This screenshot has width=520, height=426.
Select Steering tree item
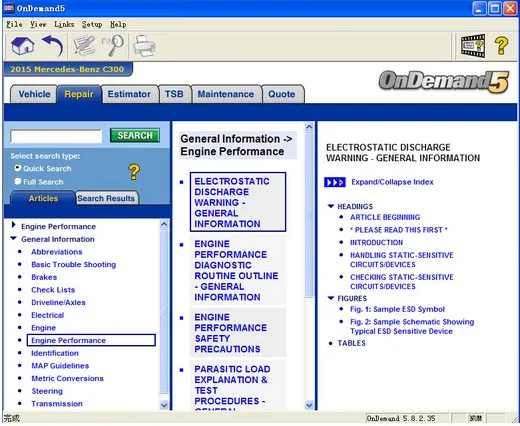click(47, 391)
